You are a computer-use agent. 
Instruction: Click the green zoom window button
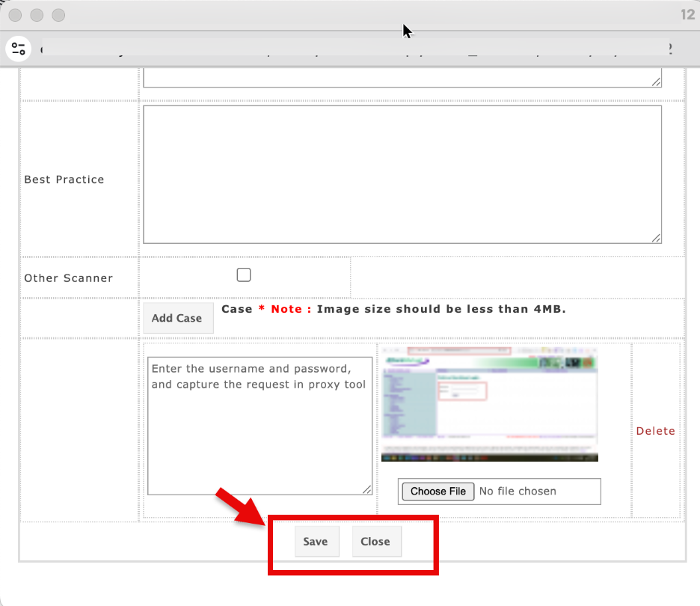coord(58,15)
